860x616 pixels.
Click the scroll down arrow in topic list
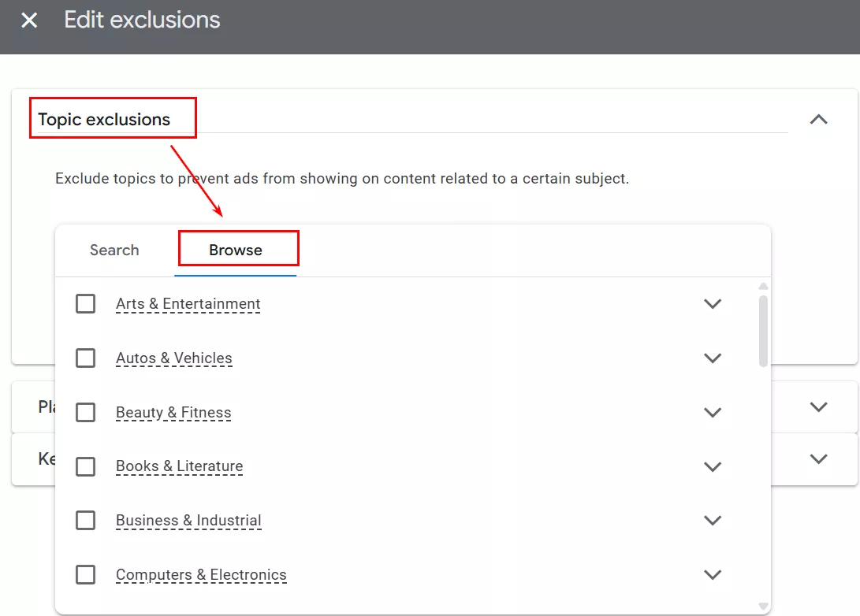pos(763,606)
